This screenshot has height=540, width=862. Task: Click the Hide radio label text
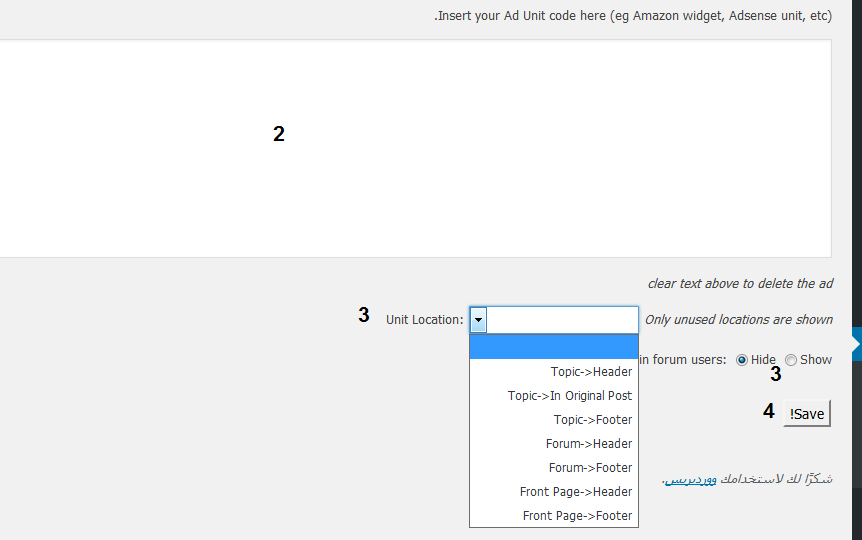click(x=763, y=360)
